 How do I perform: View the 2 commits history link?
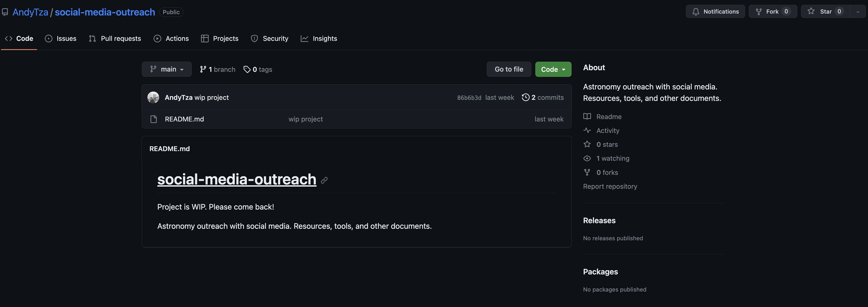point(543,97)
